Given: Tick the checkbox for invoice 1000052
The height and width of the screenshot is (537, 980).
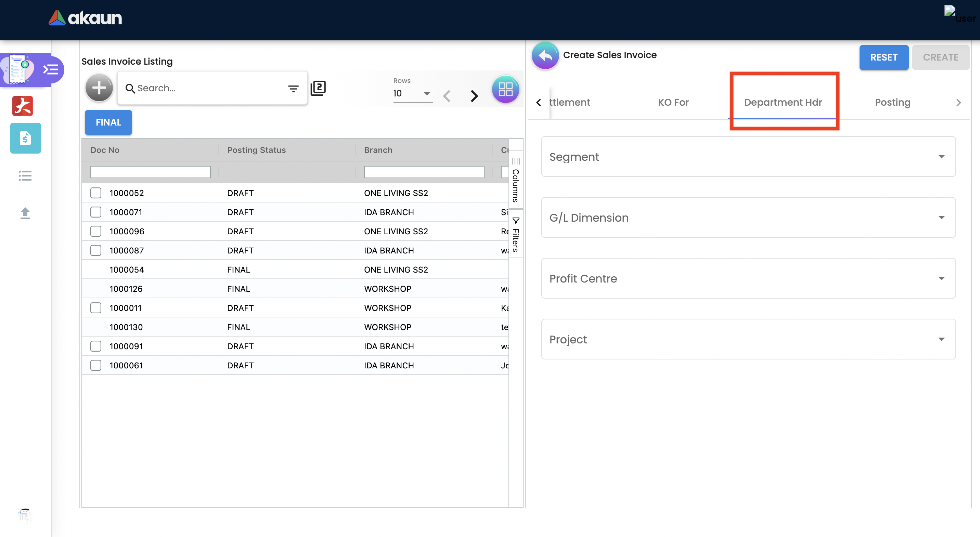Looking at the screenshot, I should click(96, 193).
